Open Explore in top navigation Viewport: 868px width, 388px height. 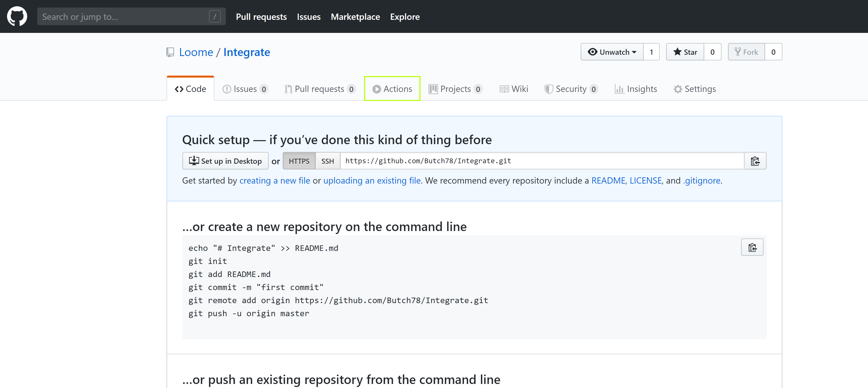(x=405, y=17)
